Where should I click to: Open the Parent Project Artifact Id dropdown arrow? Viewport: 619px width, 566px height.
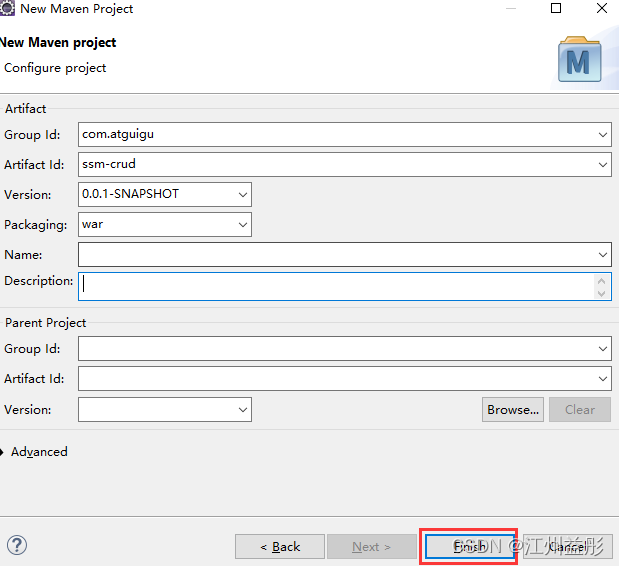click(x=602, y=379)
